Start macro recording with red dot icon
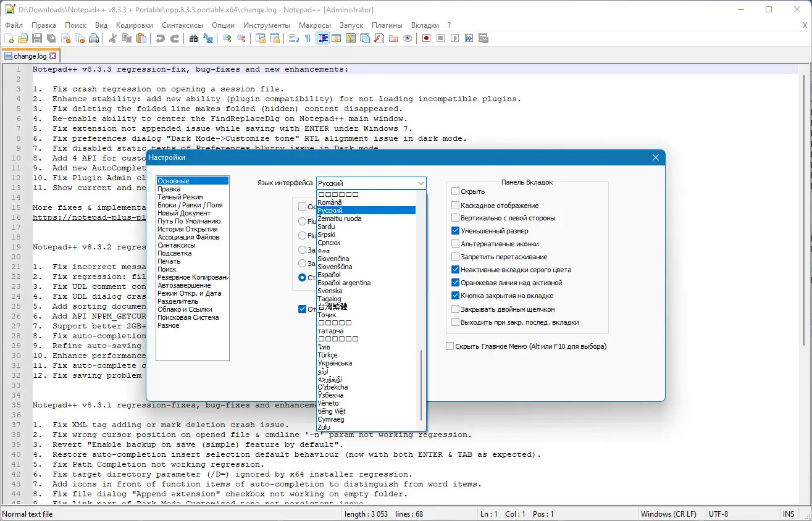This screenshot has width=812, height=521. pyautogui.click(x=426, y=38)
